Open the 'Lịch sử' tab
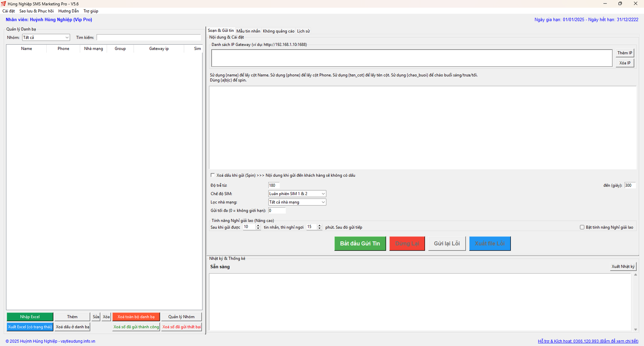This screenshot has width=644, height=346. pos(303,31)
